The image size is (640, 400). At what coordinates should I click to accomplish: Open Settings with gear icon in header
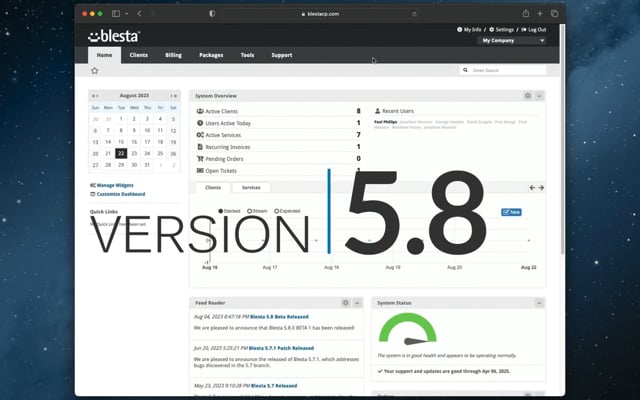tap(501, 30)
